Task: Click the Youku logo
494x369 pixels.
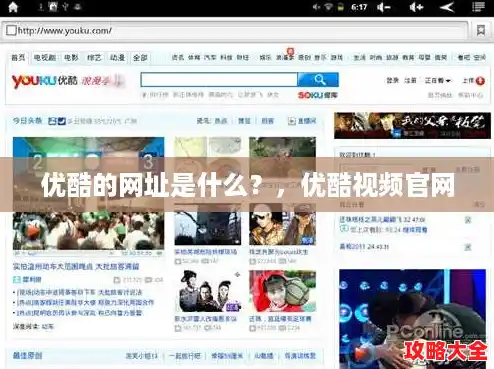Action: point(44,81)
